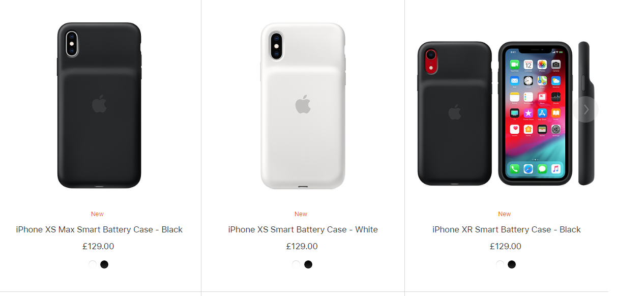
Task: Open iPhone XS Smart Battery Case - White
Action: 303,229
